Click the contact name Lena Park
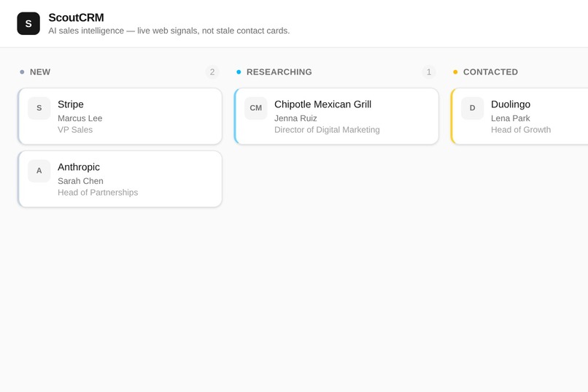Screen dimensions: 588x392 point(511,118)
